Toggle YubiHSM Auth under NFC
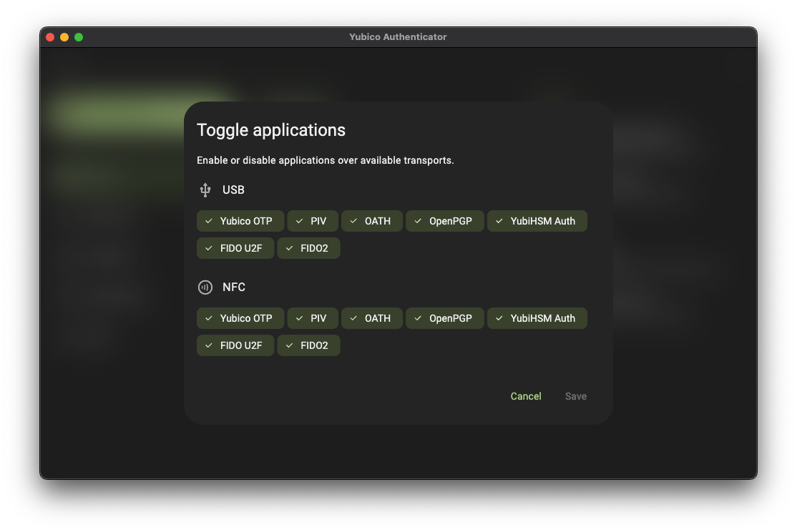797x532 pixels. pyautogui.click(x=537, y=318)
